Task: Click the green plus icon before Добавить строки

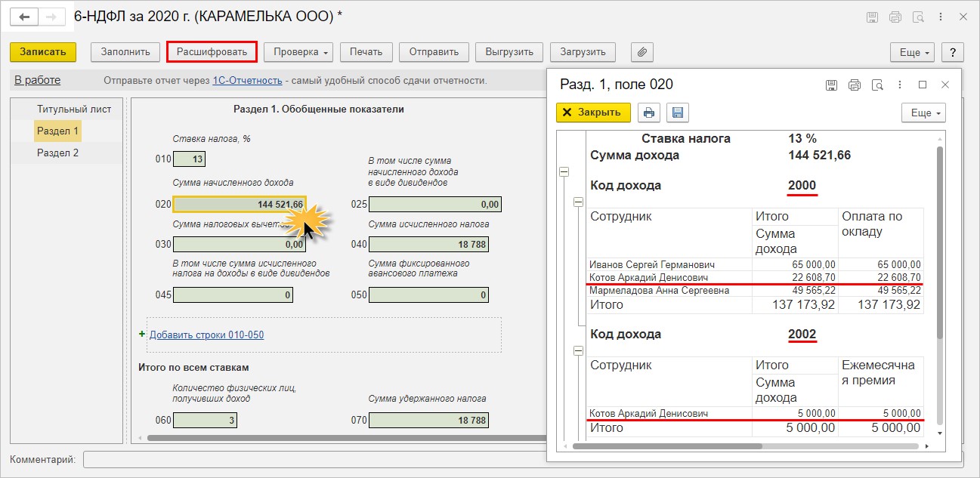Action: (142, 334)
